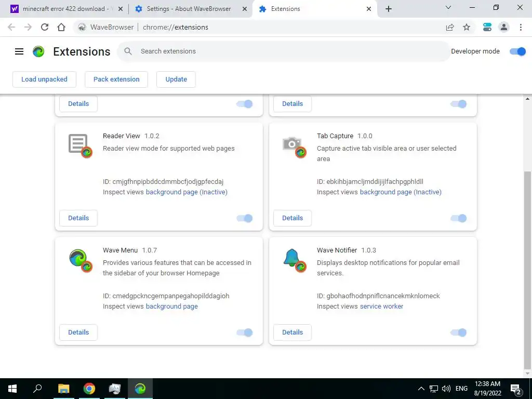
Task: Toggle the partially visible top-left extension switch
Action: 245,104
